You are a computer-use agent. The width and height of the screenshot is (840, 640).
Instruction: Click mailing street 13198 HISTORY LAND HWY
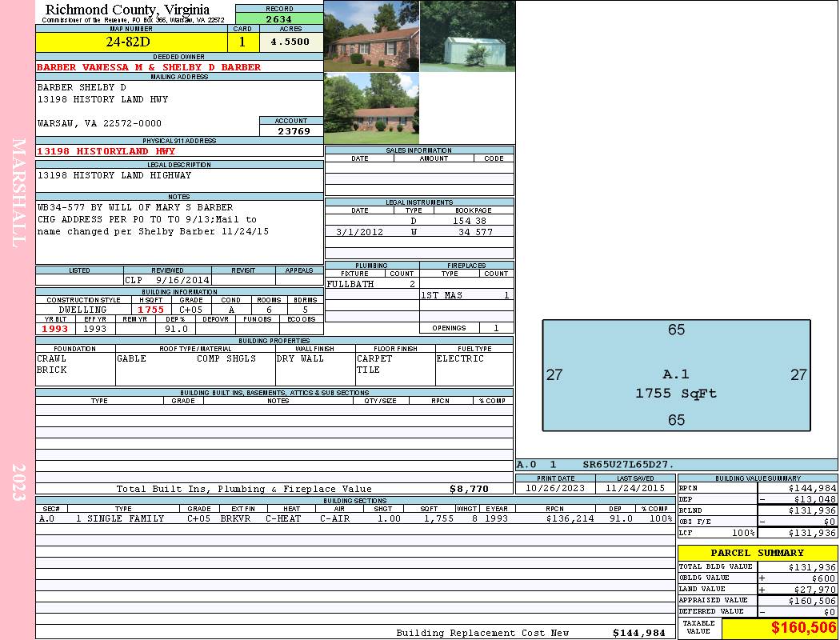(102, 99)
